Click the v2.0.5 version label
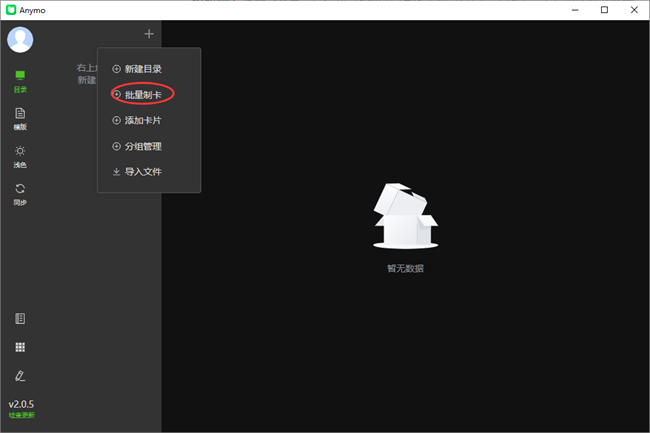The height and width of the screenshot is (433, 650). pos(21,404)
